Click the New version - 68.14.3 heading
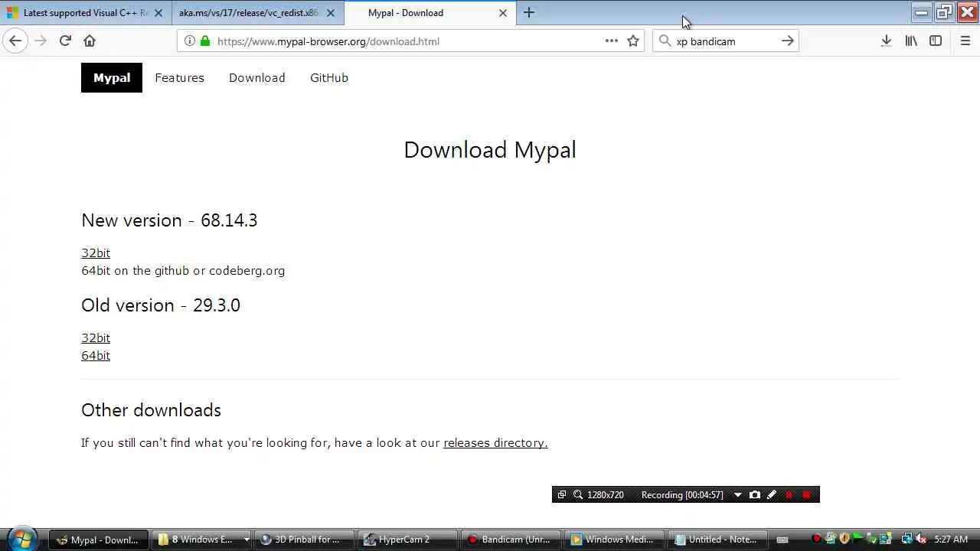980x551 pixels. tap(169, 220)
